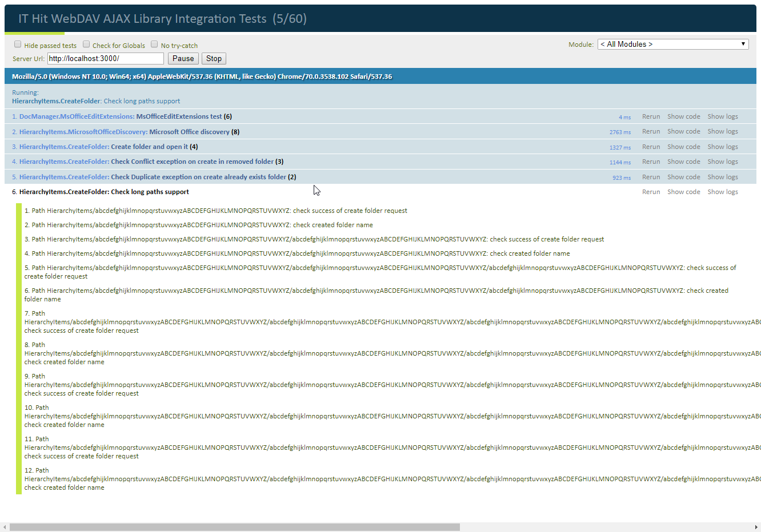
Task: Show code for MsOfficeEditExtensions test
Action: pyautogui.click(x=684, y=116)
